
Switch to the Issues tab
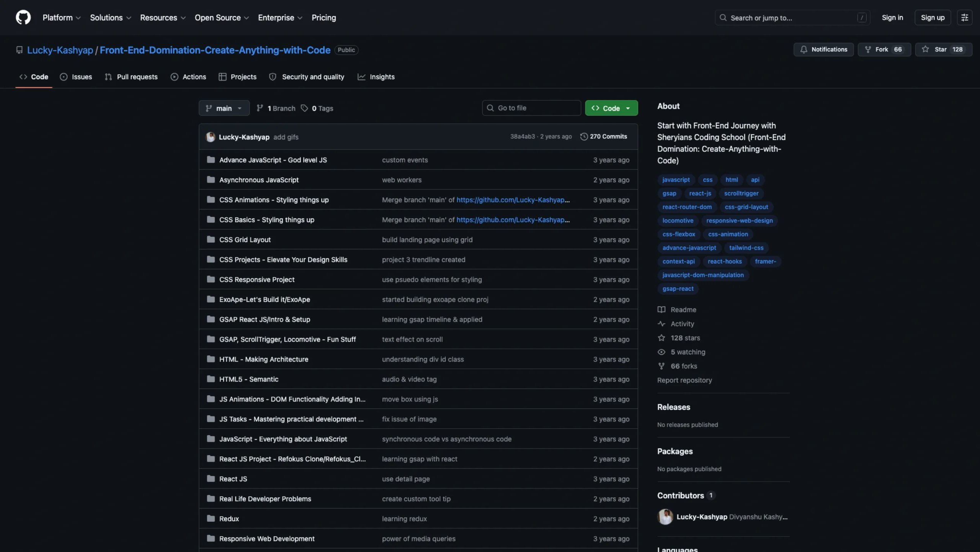pyautogui.click(x=76, y=77)
